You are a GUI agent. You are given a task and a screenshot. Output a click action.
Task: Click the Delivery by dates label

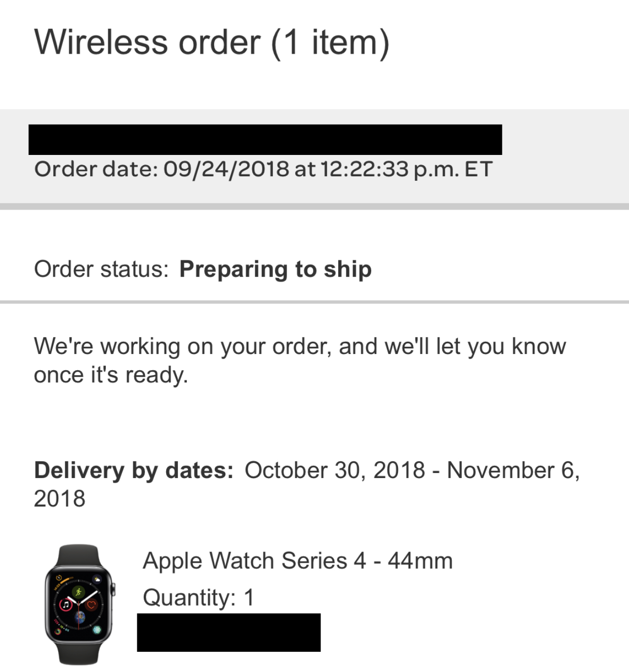point(134,470)
